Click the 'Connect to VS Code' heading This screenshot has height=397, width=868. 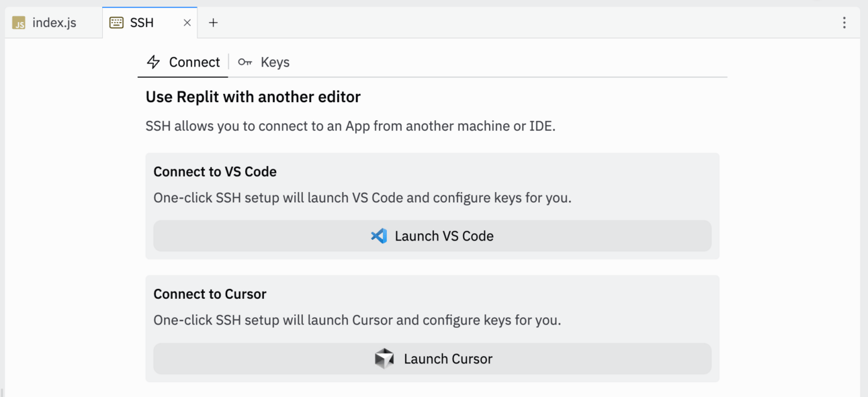click(215, 171)
